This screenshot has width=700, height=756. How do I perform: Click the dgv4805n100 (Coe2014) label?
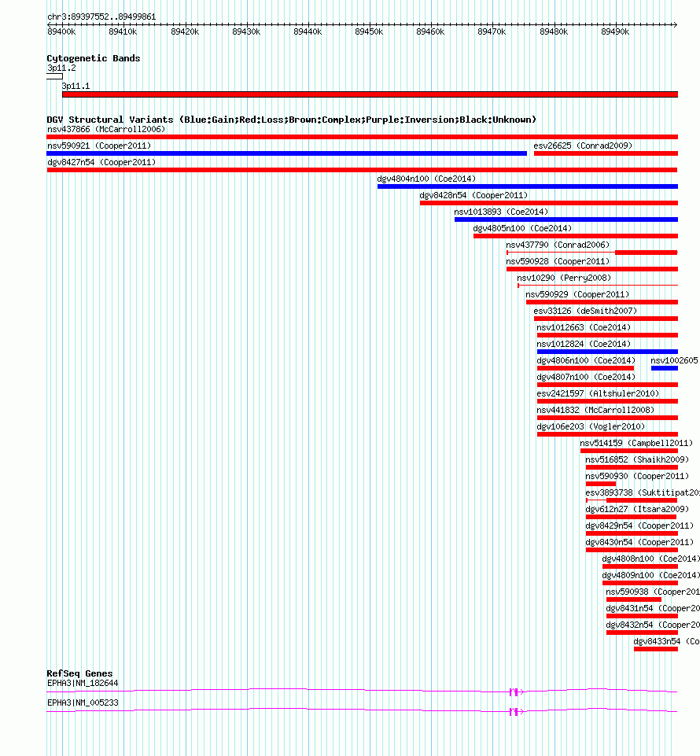(522, 228)
